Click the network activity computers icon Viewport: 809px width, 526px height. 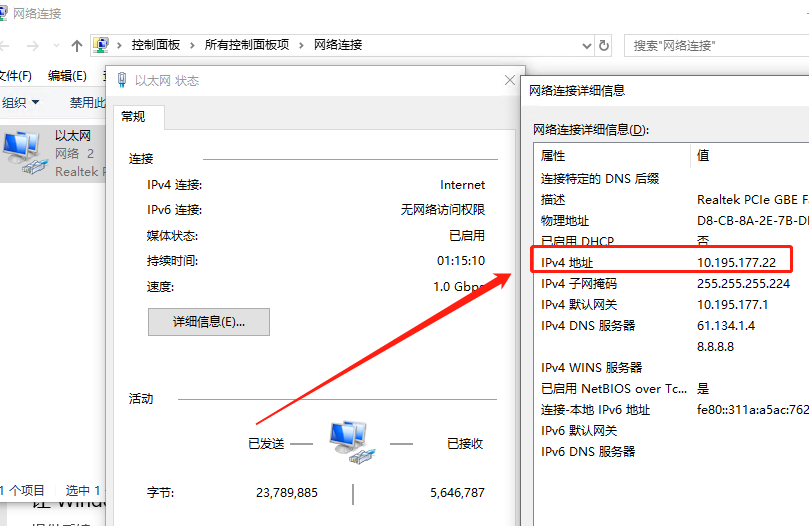(x=351, y=442)
